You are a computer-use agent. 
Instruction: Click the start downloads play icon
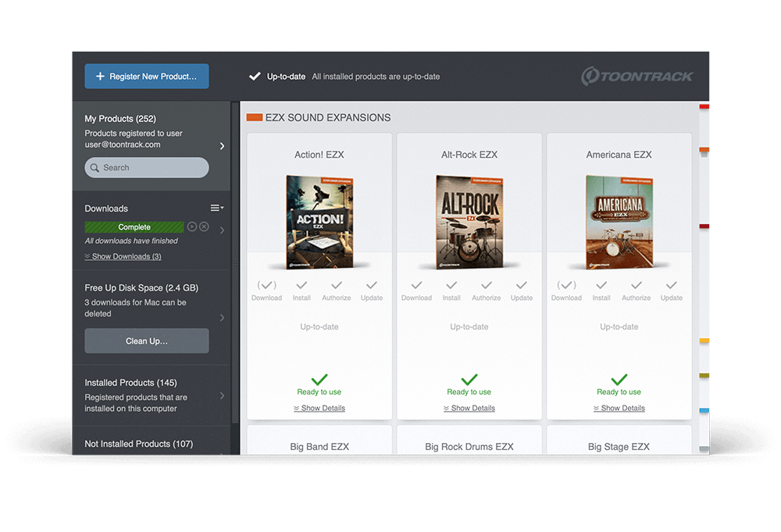coord(192,227)
